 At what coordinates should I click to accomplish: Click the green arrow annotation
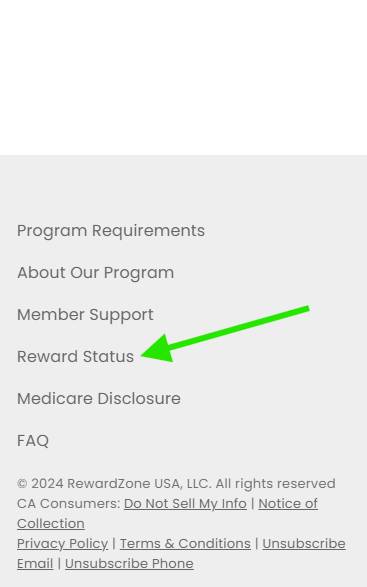point(225,334)
